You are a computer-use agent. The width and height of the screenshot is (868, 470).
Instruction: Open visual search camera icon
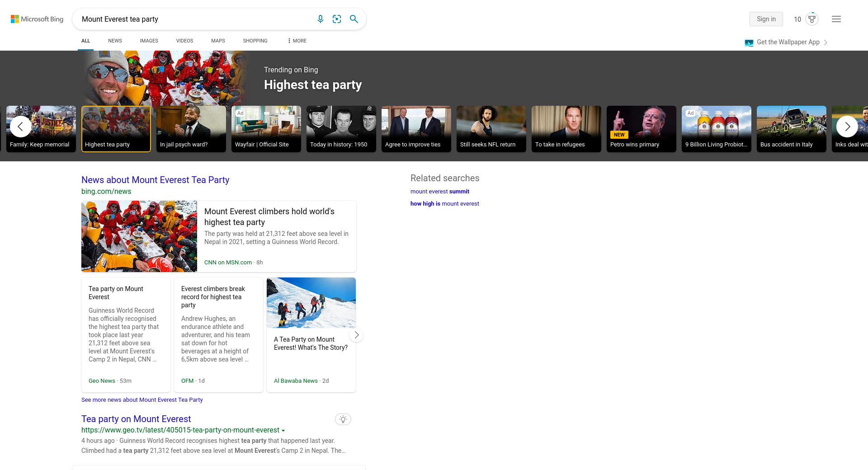click(337, 19)
